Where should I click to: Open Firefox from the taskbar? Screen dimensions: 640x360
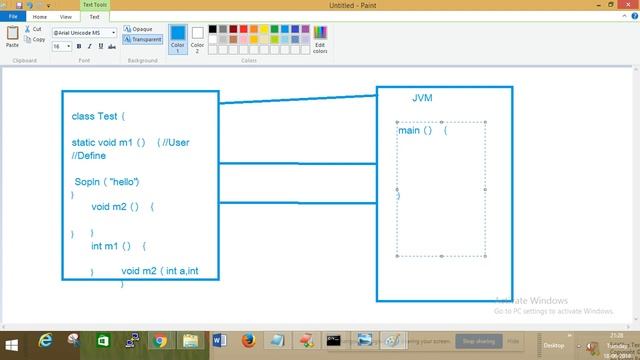(x=248, y=340)
